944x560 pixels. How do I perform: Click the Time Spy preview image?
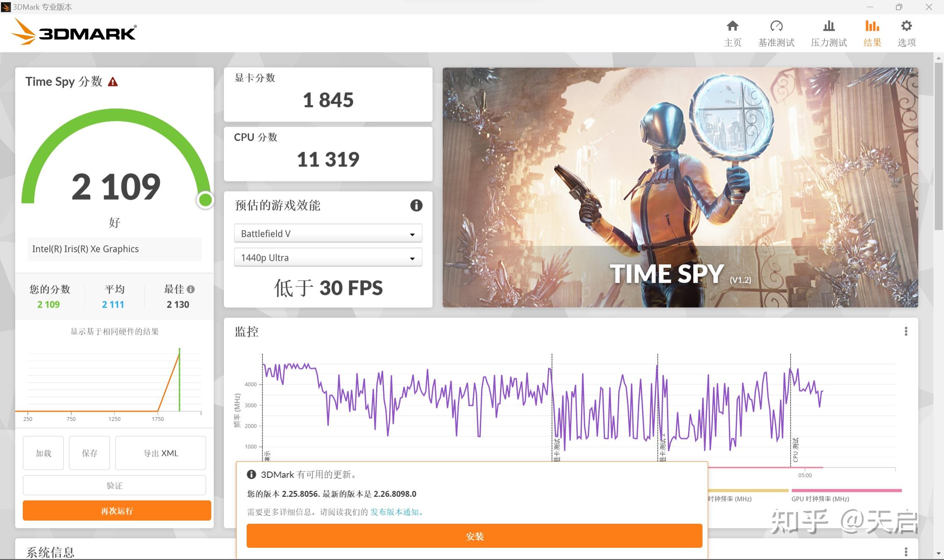point(680,187)
